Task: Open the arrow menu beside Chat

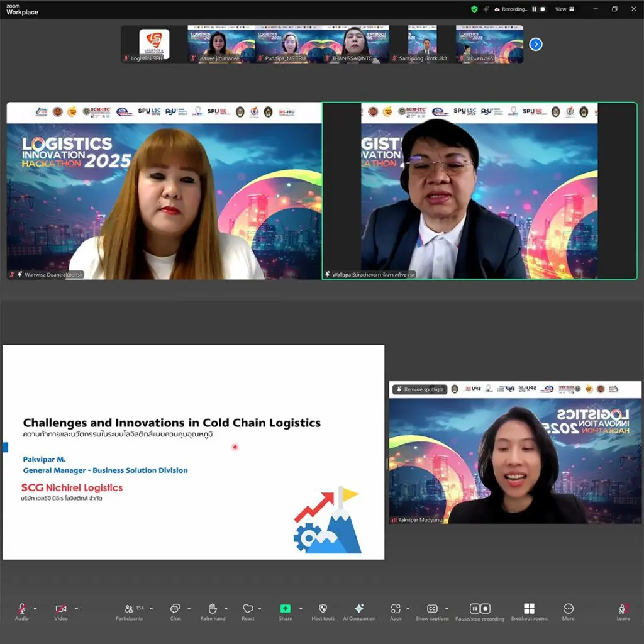Action: [189, 608]
